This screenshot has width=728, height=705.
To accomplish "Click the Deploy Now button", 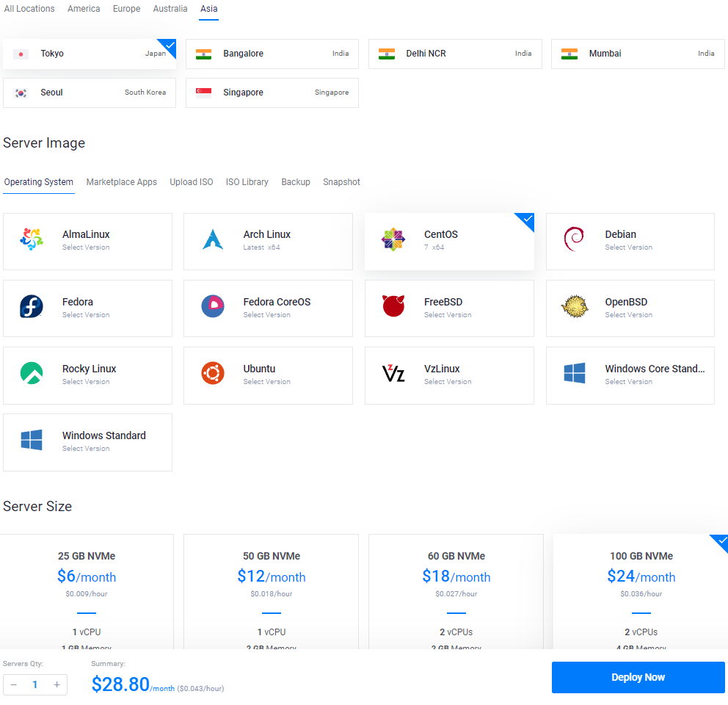I will [638, 678].
